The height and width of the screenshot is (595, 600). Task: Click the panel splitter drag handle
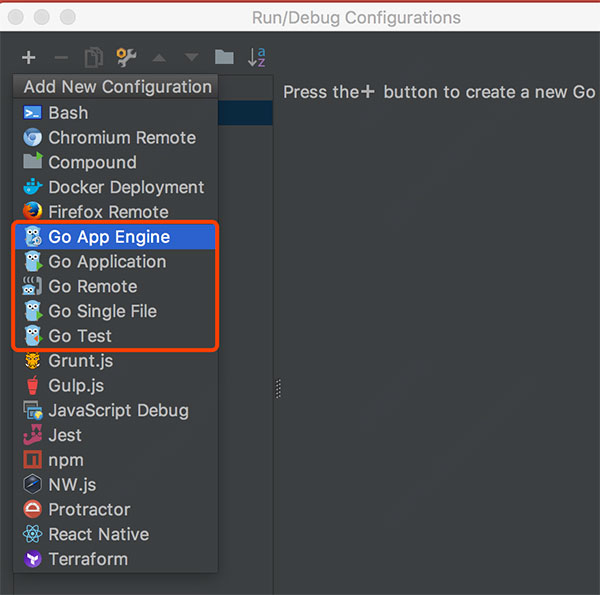coord(278,388)
